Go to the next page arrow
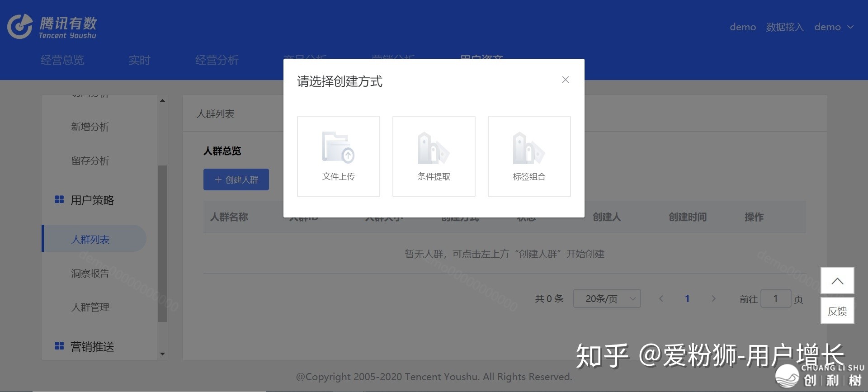 pos(713,298)
